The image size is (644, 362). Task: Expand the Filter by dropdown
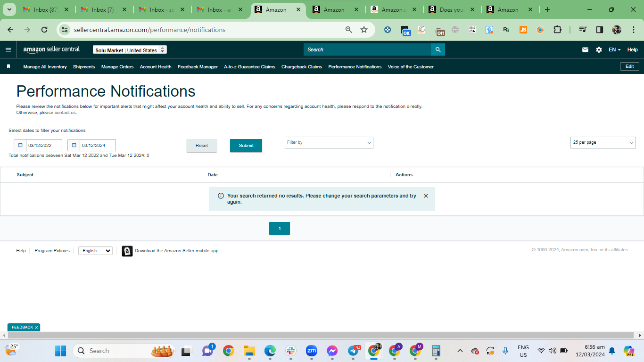click(329, 142)
